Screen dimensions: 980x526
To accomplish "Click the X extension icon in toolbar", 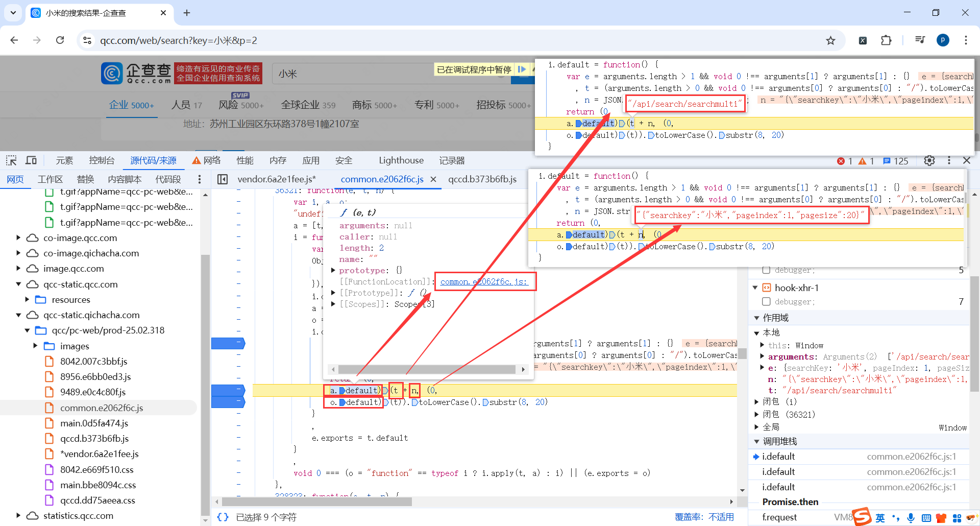I will point(863,40).
